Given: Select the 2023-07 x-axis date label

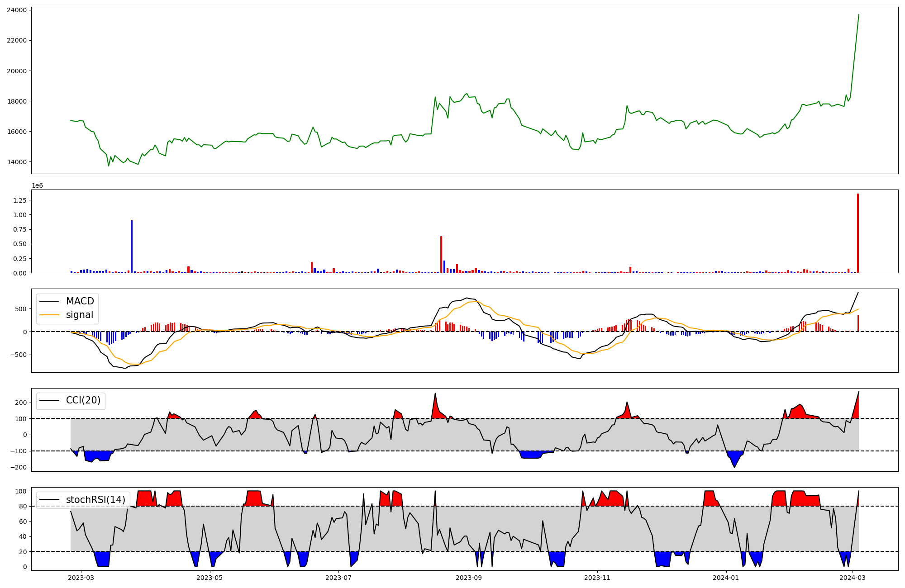Looking at the screenshot, I should pyautogui.click(x=338, y=578).
